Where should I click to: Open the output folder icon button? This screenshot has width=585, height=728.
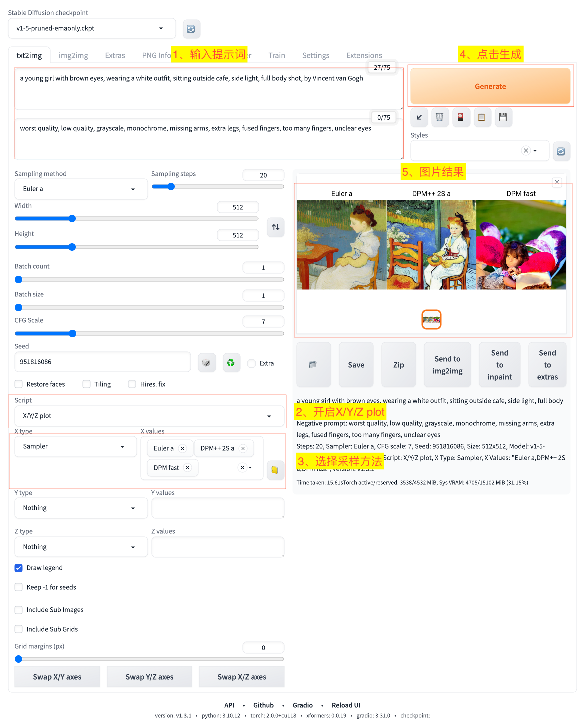[x=313, y=364]
